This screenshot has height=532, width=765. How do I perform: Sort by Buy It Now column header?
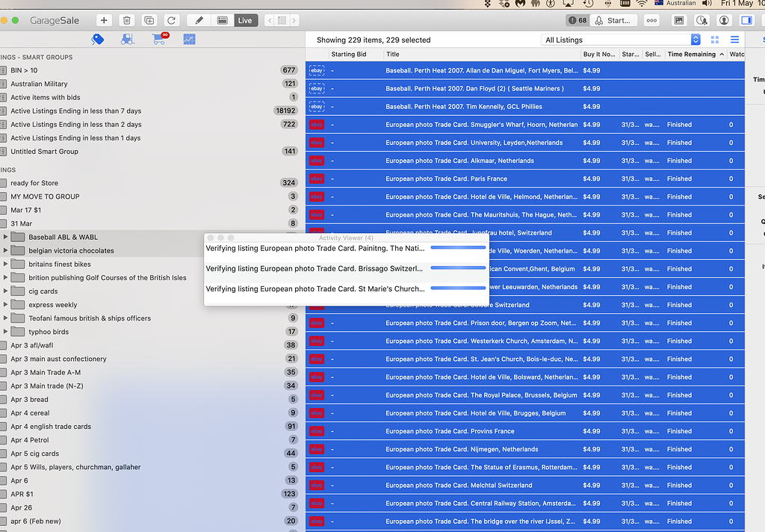pos(599,55)
